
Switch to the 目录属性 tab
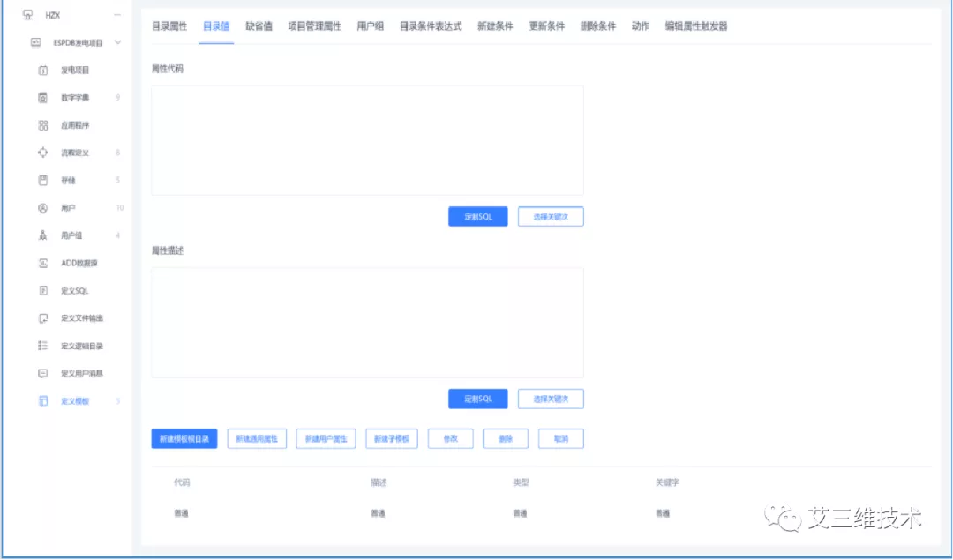click(169, 26)
